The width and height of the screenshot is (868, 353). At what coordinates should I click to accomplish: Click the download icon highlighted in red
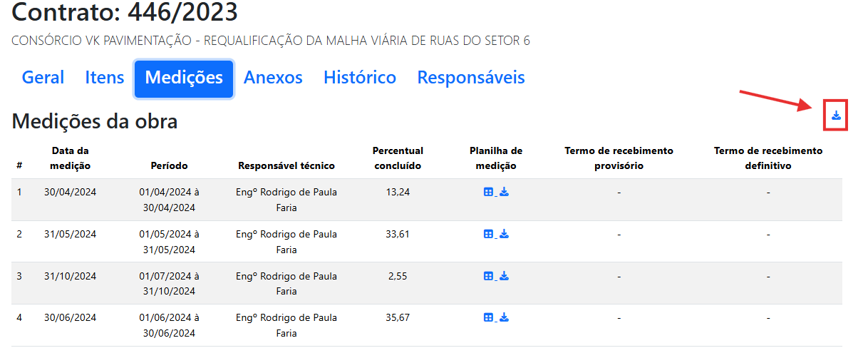(x=836, y=116)
